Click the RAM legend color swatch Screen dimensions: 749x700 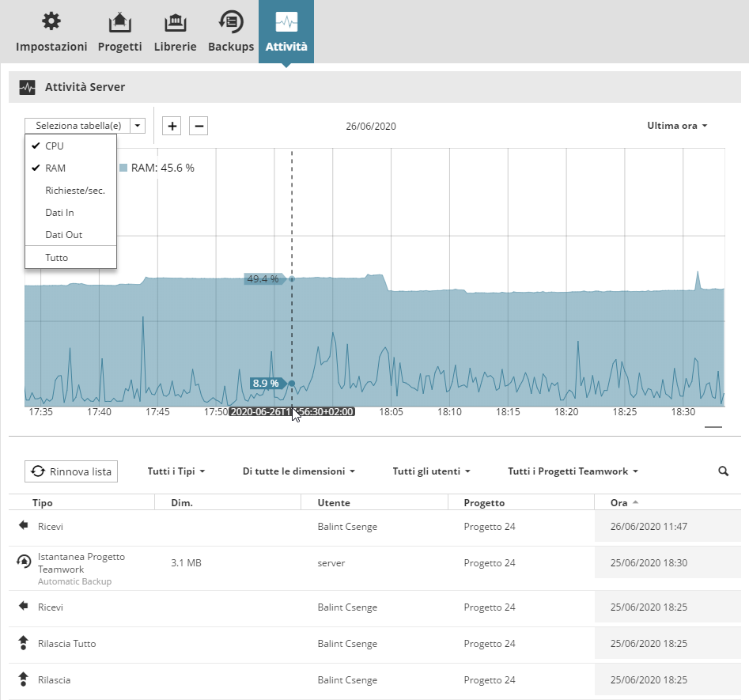click(123, 168)
